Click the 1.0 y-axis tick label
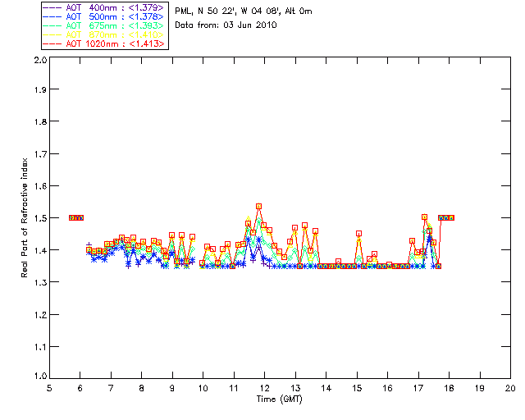This screenshot has width=525, height=420. click(x=40, y=377)
